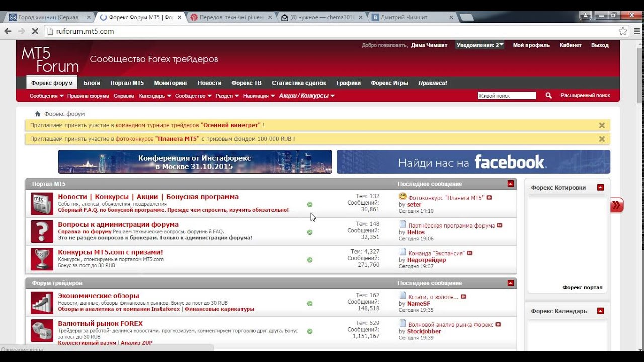Go to last post arrow for Фотоконкурс Планета MT5

489,198
